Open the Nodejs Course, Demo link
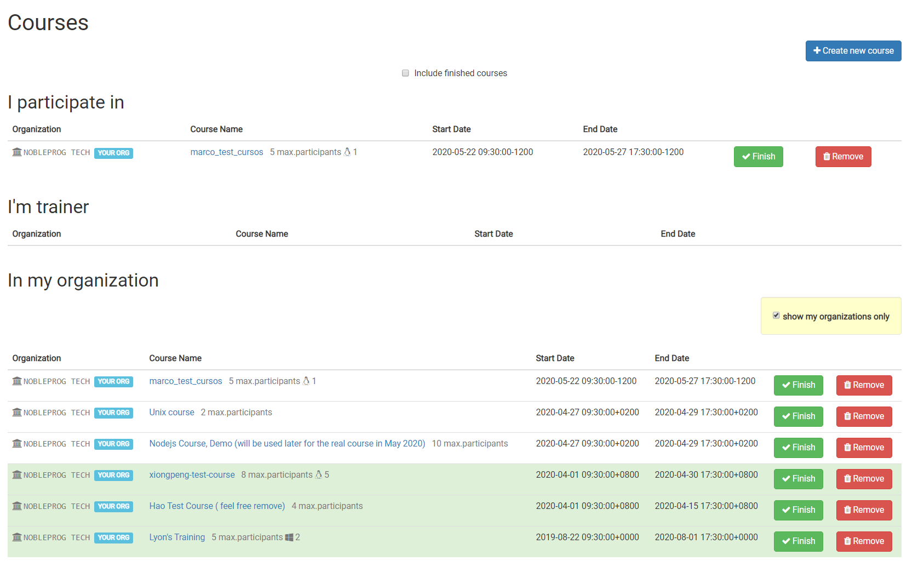924x578 pixels. (287, 444)
